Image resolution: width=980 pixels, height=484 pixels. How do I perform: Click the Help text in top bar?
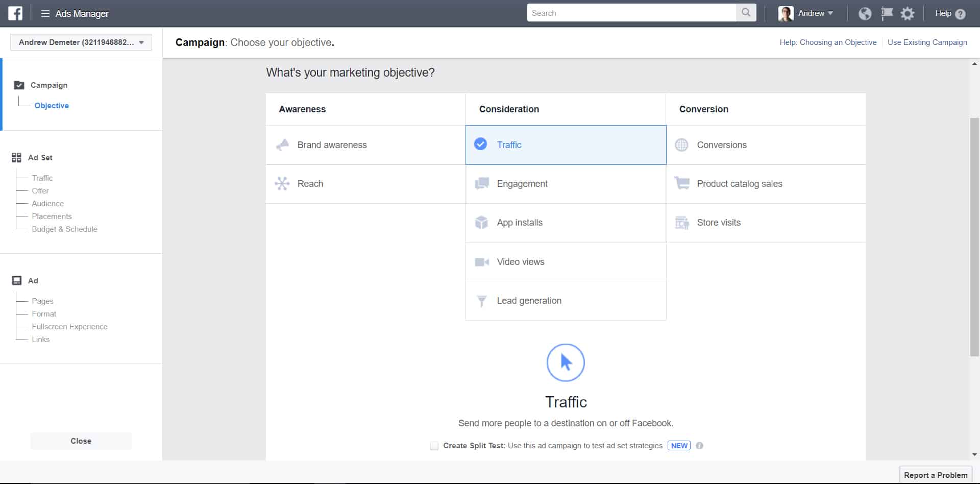tap(943, 13)
